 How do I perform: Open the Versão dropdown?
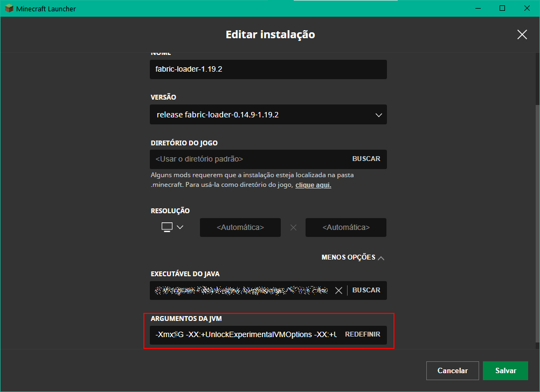pos(268,115)
